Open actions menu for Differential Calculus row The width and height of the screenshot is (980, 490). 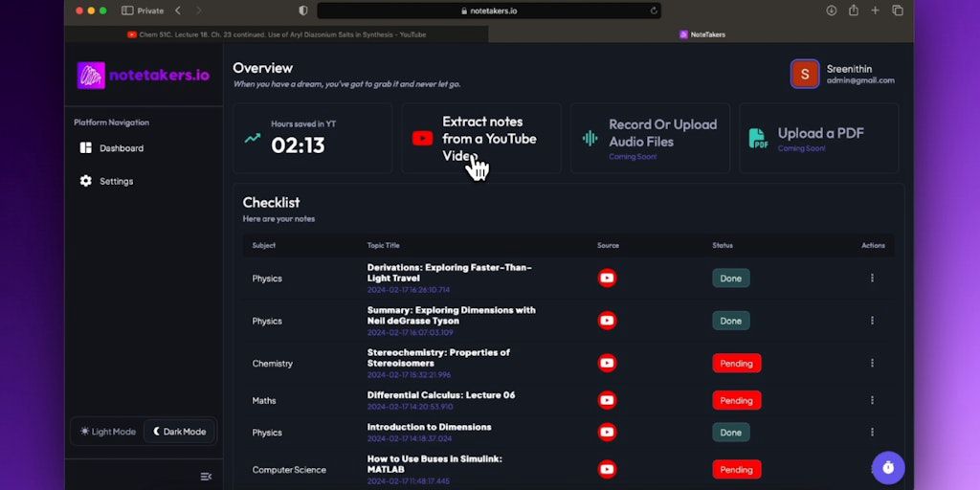(x=872, y=400)
